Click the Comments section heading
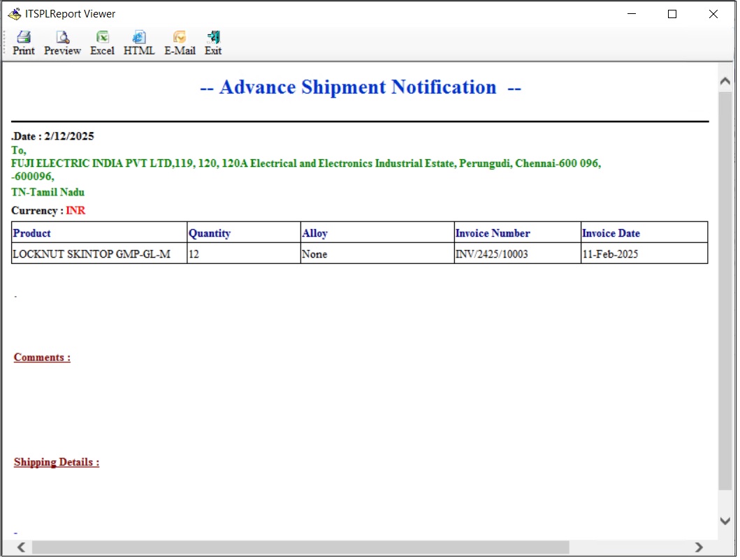This screenshot has height=560, width=740. 41,357
